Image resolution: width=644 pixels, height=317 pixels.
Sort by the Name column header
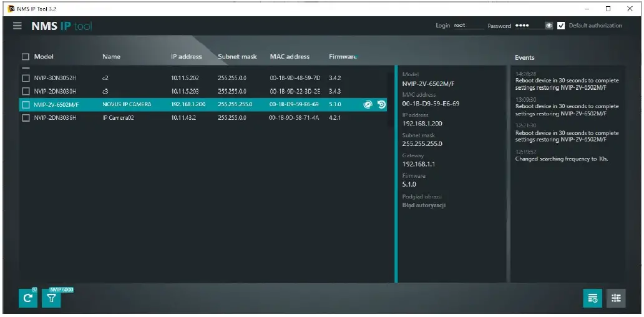point(111,57)
